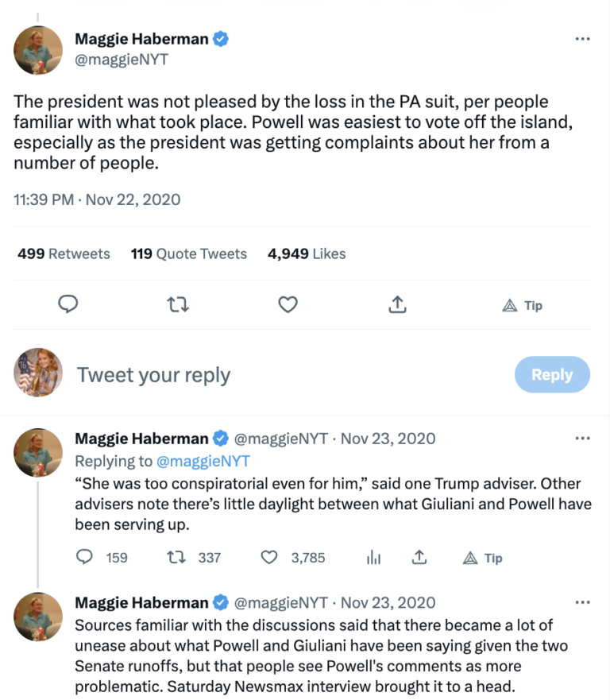
Task: Like the 'too conspiratorial' reply tweet
Action: [270, 558]
